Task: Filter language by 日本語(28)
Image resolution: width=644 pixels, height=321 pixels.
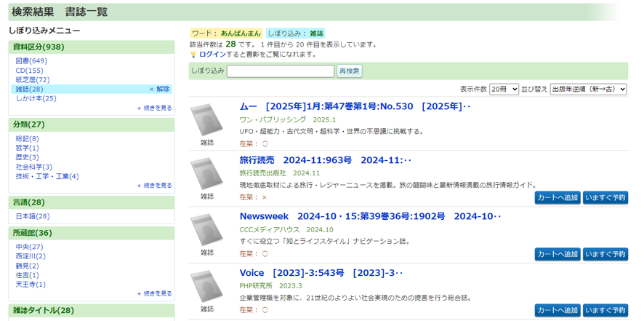Action: [33, 216]
